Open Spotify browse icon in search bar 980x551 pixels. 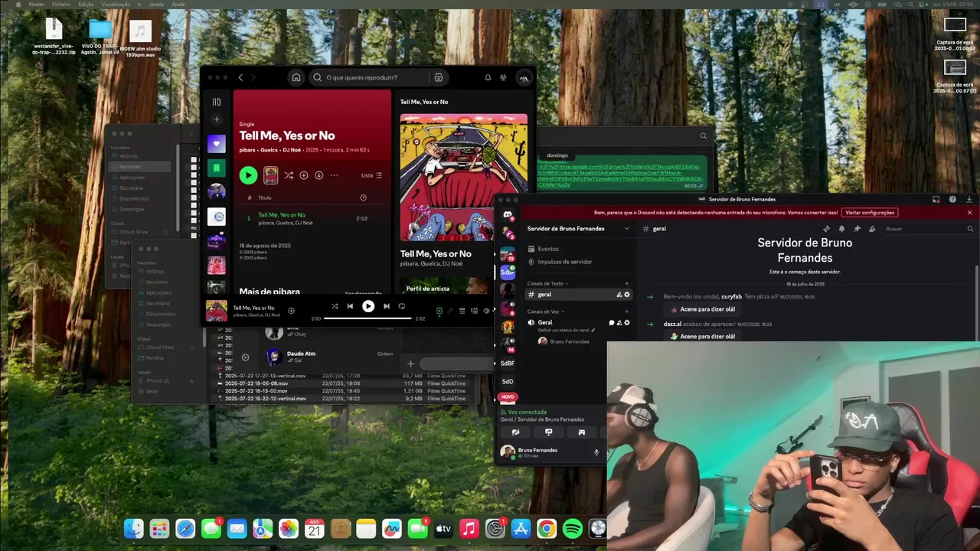click(x=439, y=77)
